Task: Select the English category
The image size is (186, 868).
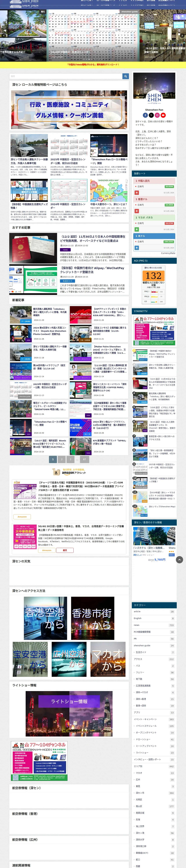Action: pos(154,618)
